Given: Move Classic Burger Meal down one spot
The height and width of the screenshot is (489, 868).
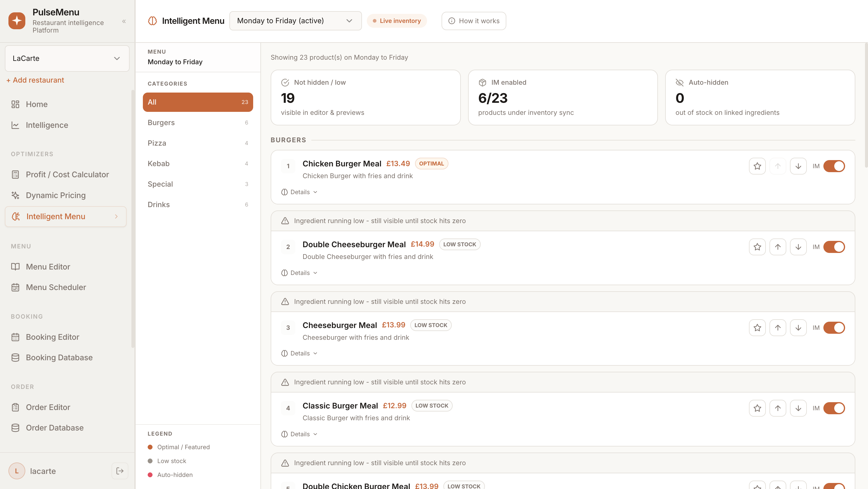Looking at the screenshot, I should coord(798,408).
